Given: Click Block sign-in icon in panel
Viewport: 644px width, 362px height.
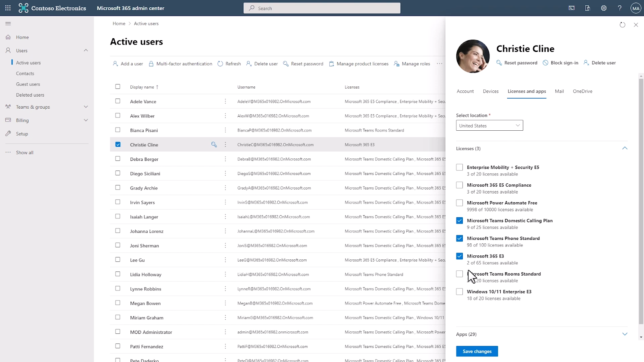Looking at the screenshot, I should 545,63.
